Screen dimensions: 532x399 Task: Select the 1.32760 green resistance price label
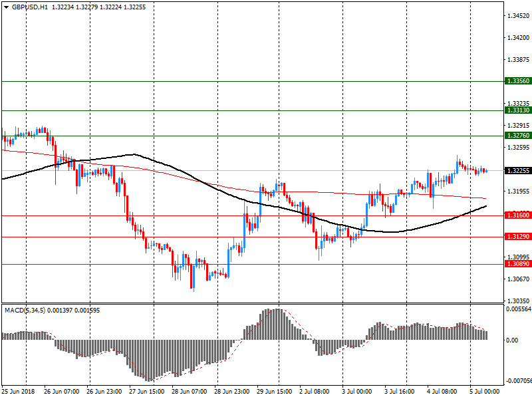coord(518,136)
